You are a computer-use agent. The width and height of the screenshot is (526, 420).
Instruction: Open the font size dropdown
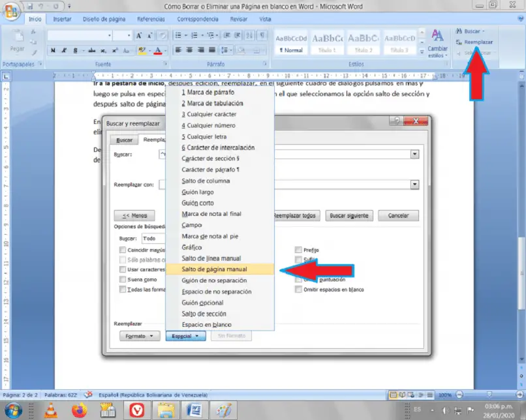click(129, 35)
